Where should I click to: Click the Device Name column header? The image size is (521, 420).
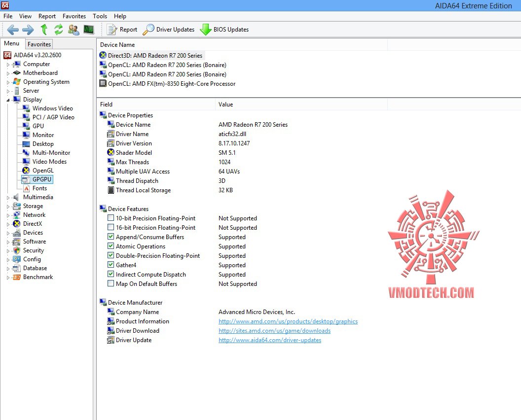(242, 45)
